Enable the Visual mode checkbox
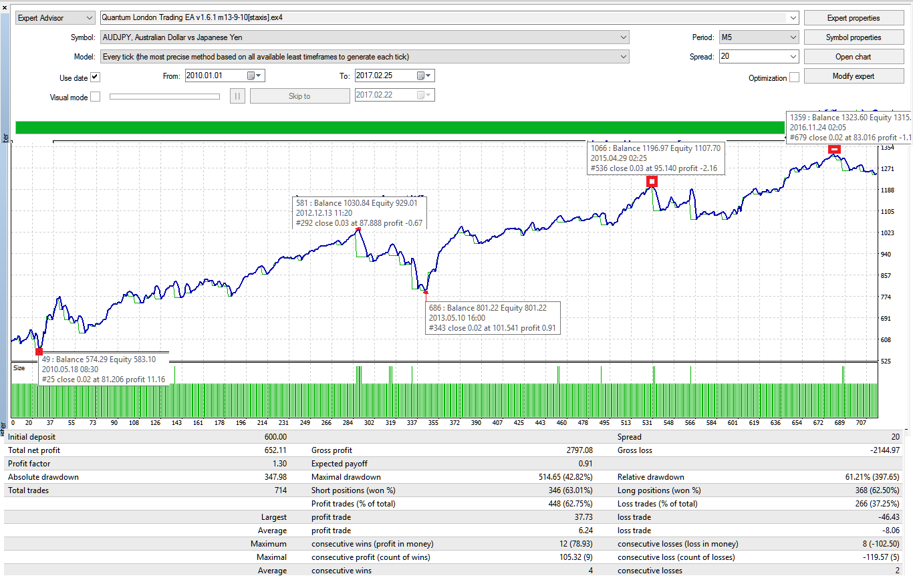Screen dimensions: 913x588 click(95, 97)
